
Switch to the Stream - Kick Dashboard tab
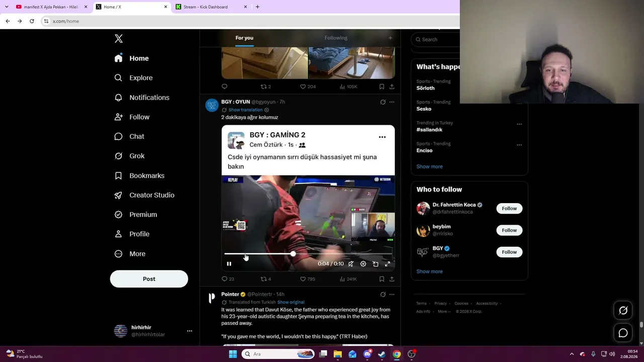(x=212, y=7)
